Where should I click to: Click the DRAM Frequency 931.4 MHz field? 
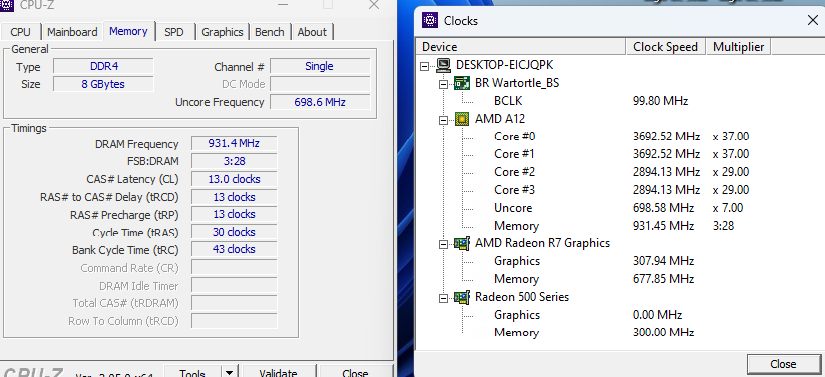click(234, 144)
